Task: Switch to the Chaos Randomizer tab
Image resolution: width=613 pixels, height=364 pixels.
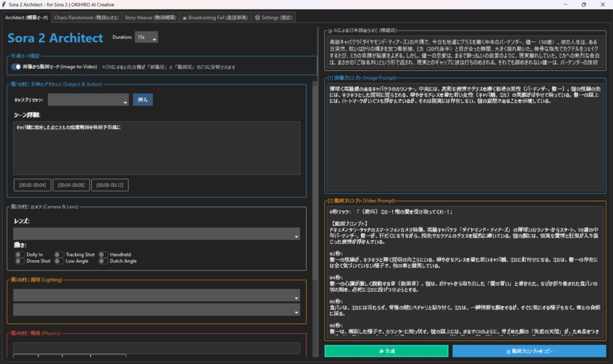Action: 86,17
